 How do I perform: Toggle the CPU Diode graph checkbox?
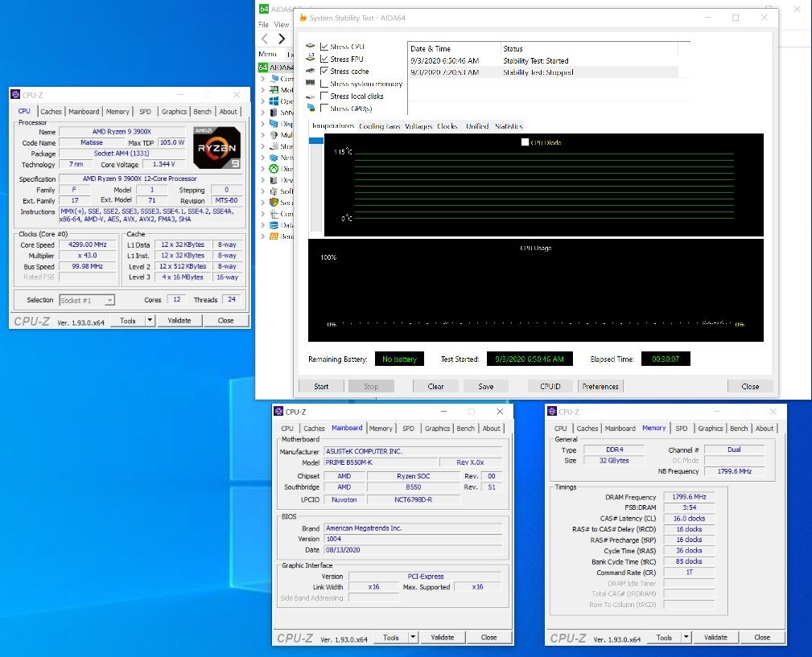click(x=526, y=142)
